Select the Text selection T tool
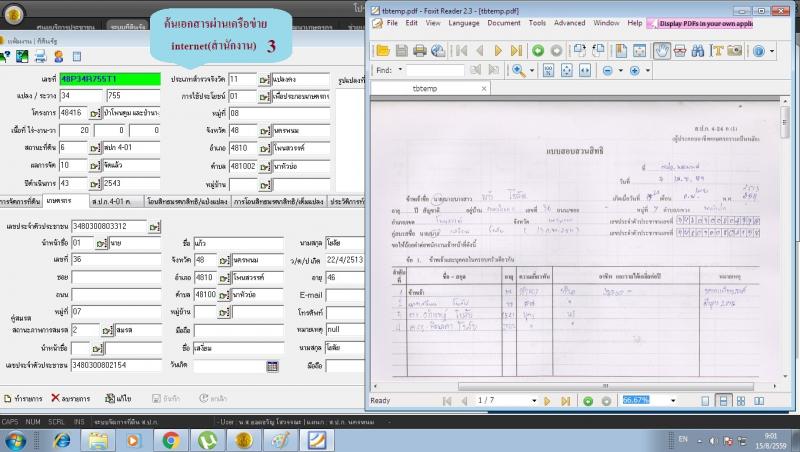Image resolution: width=800 pixels, height=452 pixels. click(717, 51)
